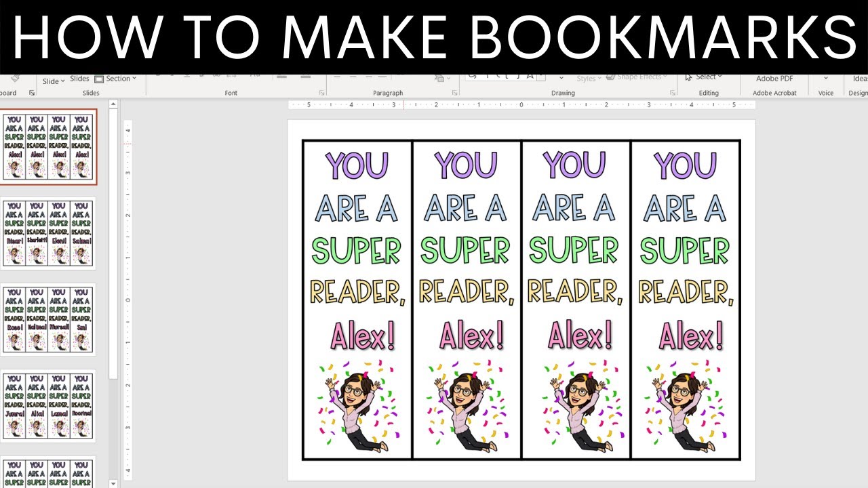The image size is (868, 488).
Task: Select the first slide thumbnail with Alex bookmarks
Action: tap(48, 147)
